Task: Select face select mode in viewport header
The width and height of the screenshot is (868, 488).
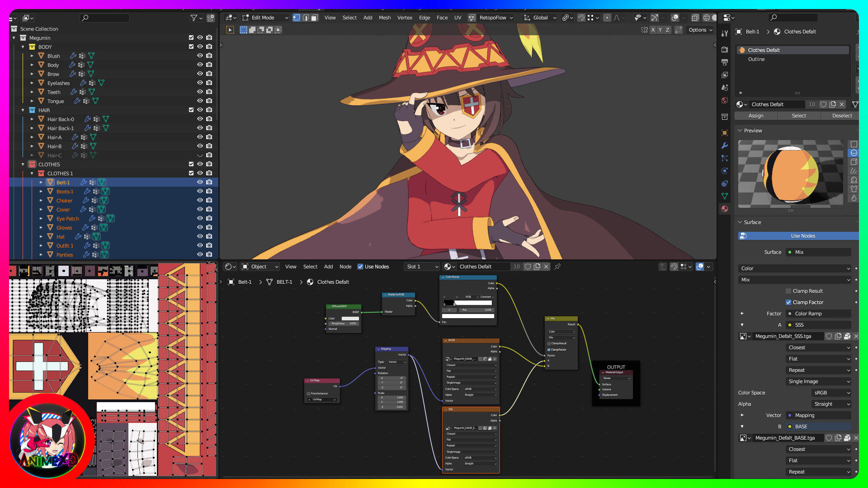Action: (x=315, y=18)
